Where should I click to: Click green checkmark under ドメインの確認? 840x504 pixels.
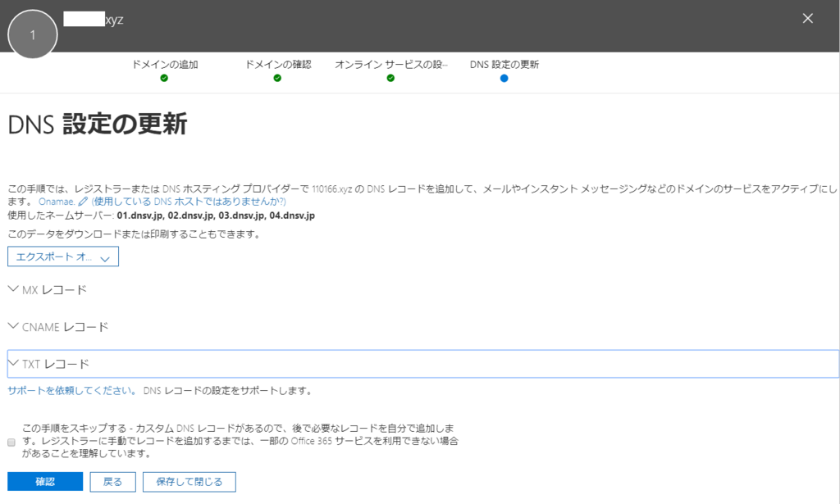pos(277,78)
